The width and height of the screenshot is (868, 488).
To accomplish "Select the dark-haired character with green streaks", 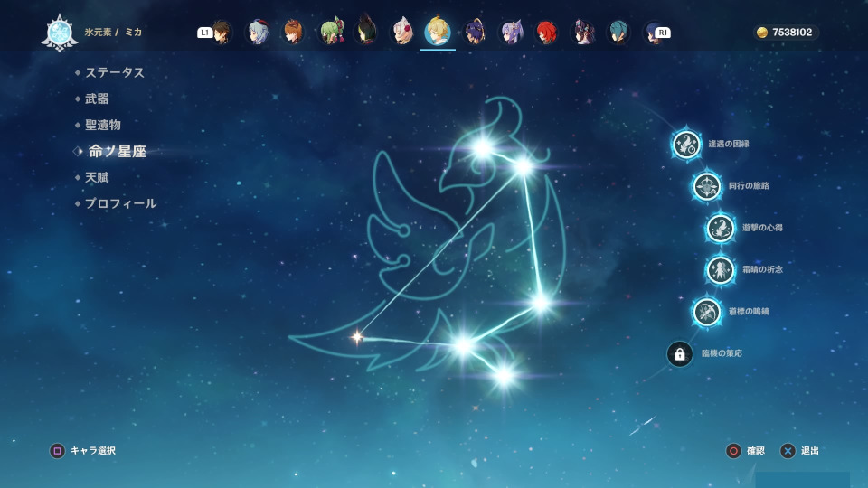I will tap(366, 31).
